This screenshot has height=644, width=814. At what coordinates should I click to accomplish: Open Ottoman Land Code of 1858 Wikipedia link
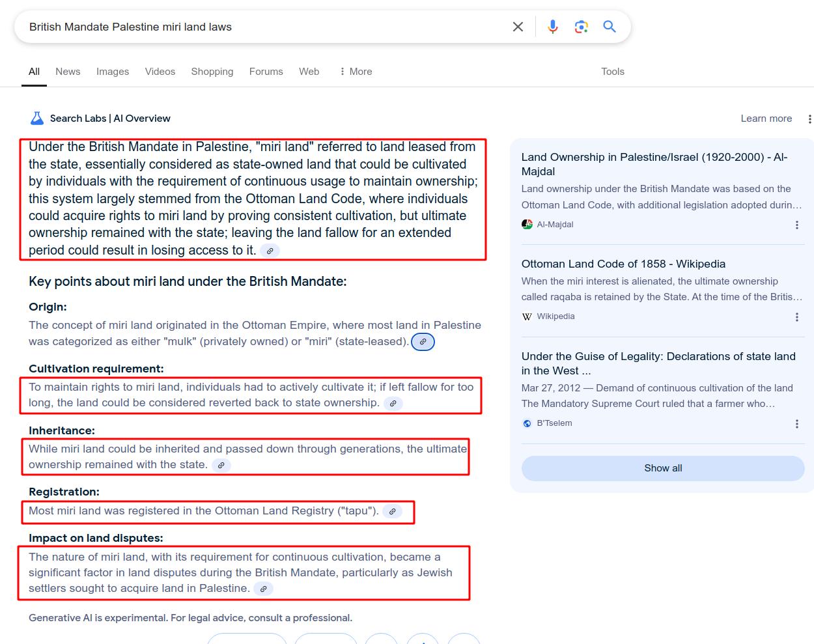(x=623, y=264)
